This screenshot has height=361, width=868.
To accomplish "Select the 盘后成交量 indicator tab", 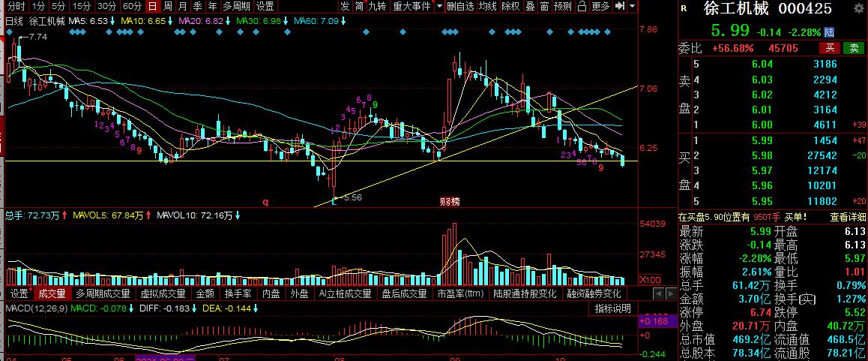I will click(x=404, y=293).
